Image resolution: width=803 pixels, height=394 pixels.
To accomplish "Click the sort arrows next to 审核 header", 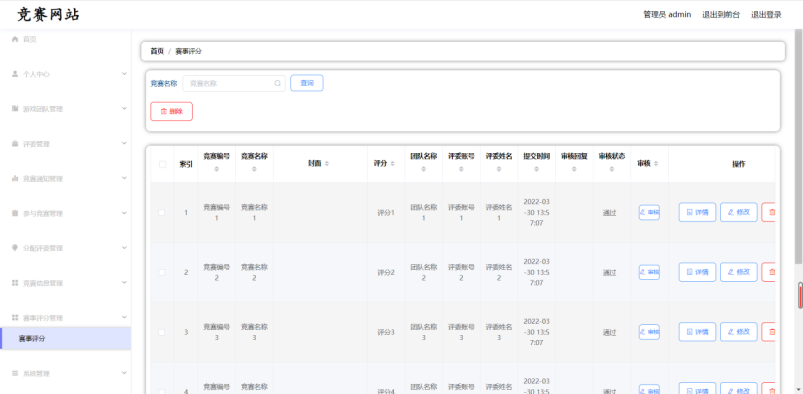I will click(x=656, y=163).
